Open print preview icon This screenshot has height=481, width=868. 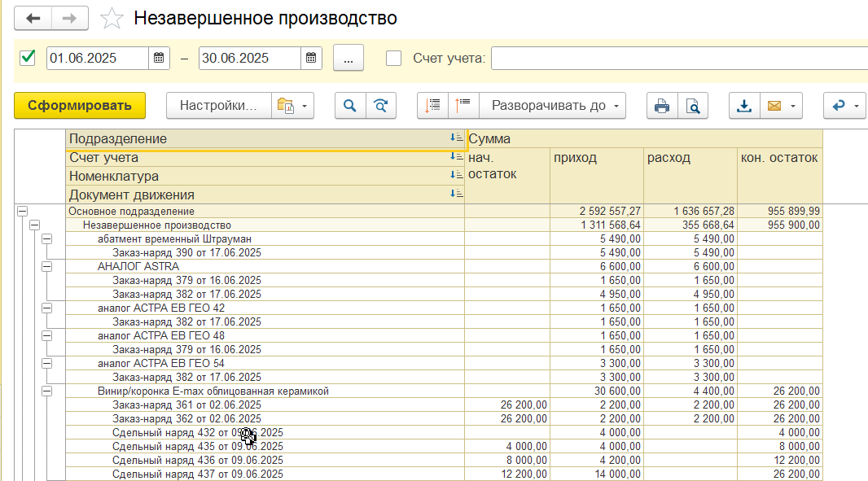click(693, 105)
